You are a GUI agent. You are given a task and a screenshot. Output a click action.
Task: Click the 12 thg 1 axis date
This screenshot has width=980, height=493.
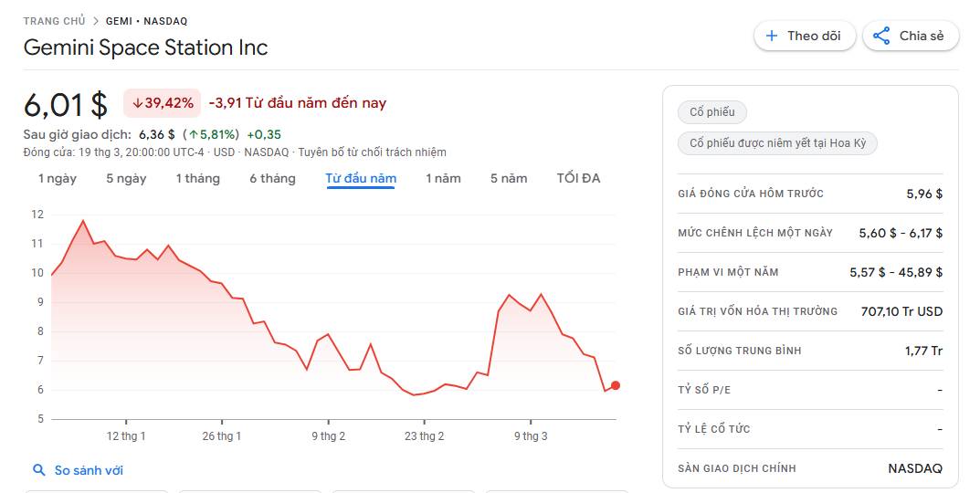pyautogui.click(x=126, y=436)
